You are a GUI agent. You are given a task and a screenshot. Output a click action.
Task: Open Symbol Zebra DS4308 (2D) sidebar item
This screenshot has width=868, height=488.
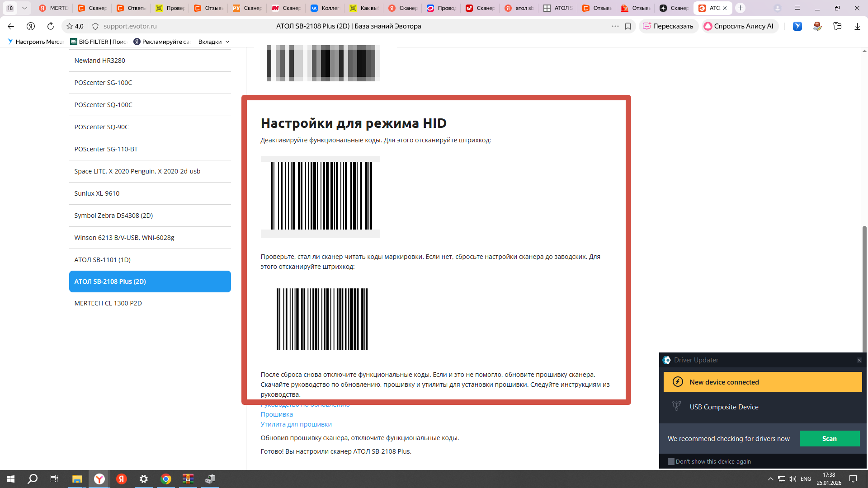(x=150, y=216)
